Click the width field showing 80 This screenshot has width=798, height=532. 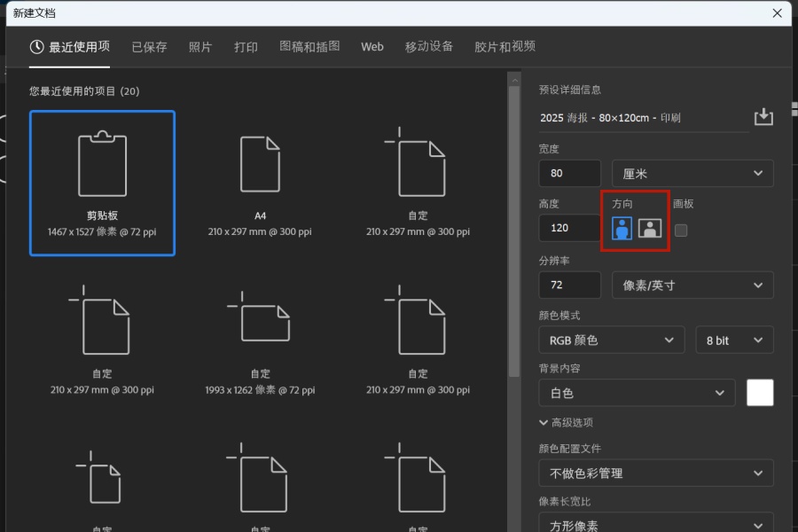[x=569, y=174]
